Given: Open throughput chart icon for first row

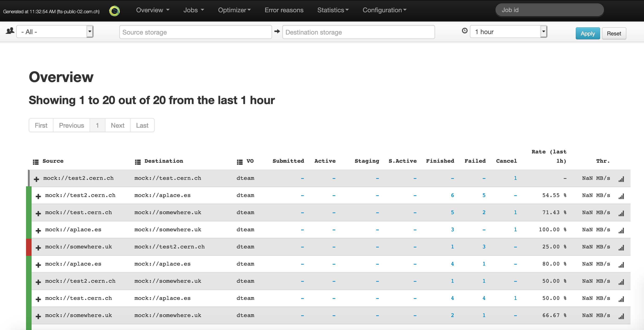Looking at the screenshot, I should tap(621, 179).
